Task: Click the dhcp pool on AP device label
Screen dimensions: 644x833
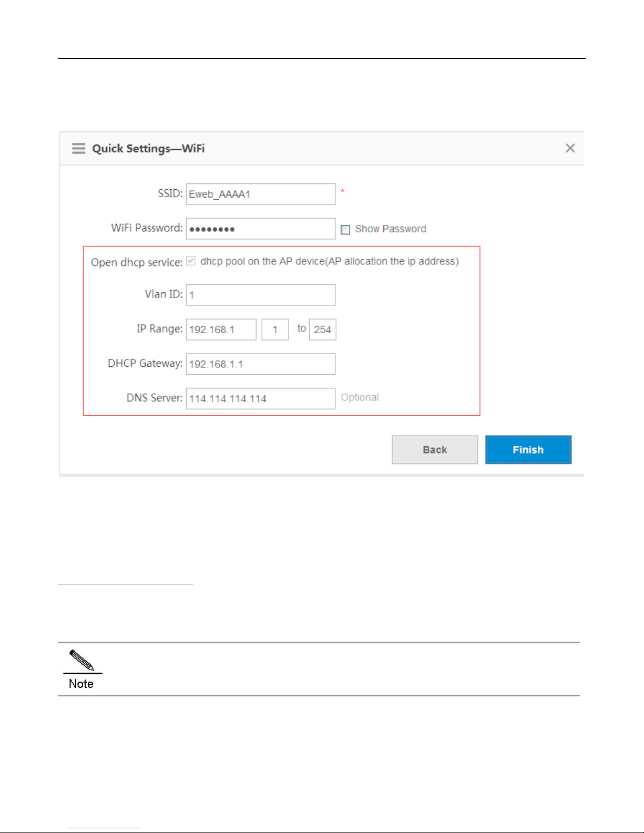Action: (330, 261)
